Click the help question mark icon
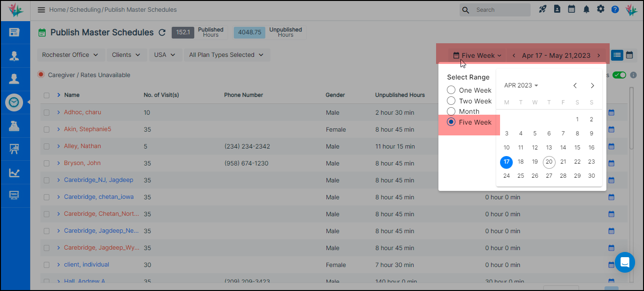 click(615, 9)
